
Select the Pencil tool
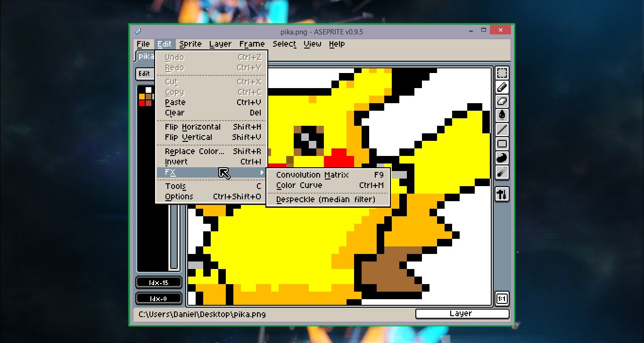pyautogui.click(x=502, y=87)
